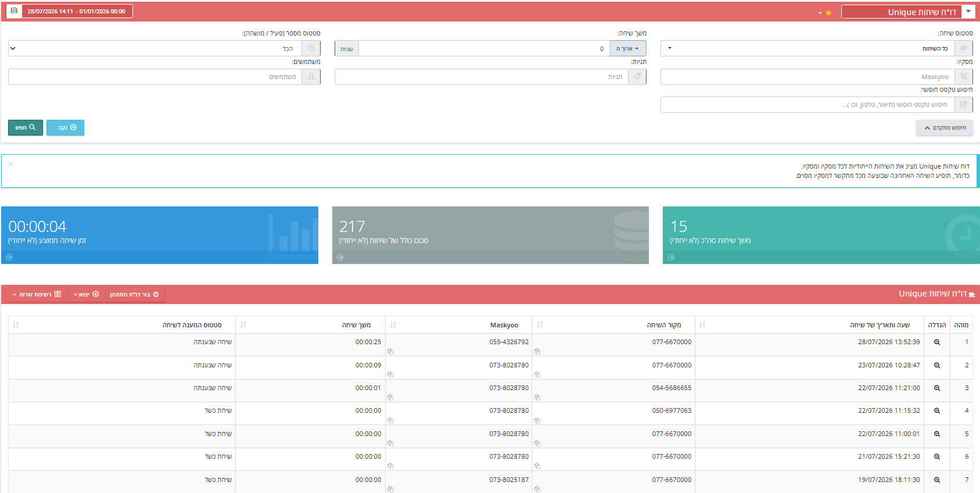Open the 'רשימת שדות' field list dropdown
This screenshot has width=980, height=493.
(37, 295)
